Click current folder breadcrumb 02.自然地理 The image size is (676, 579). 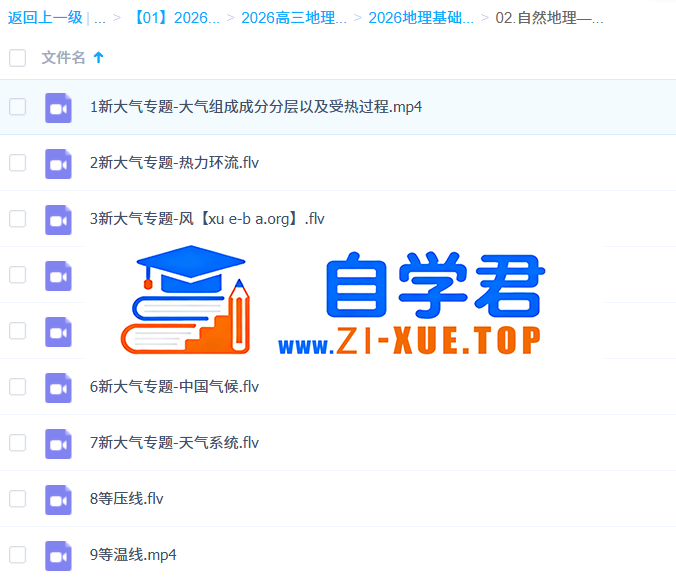[x=549, y=18]
